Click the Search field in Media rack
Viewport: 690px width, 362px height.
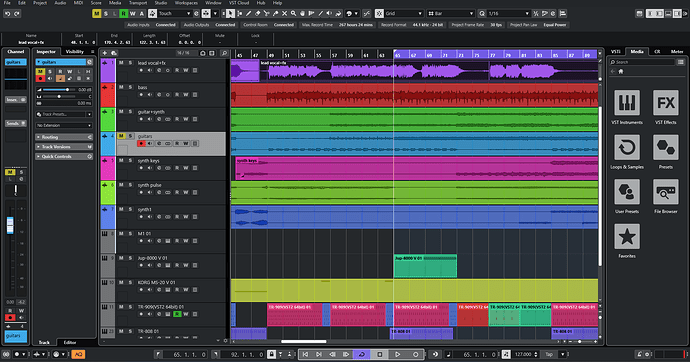(642, 62)
